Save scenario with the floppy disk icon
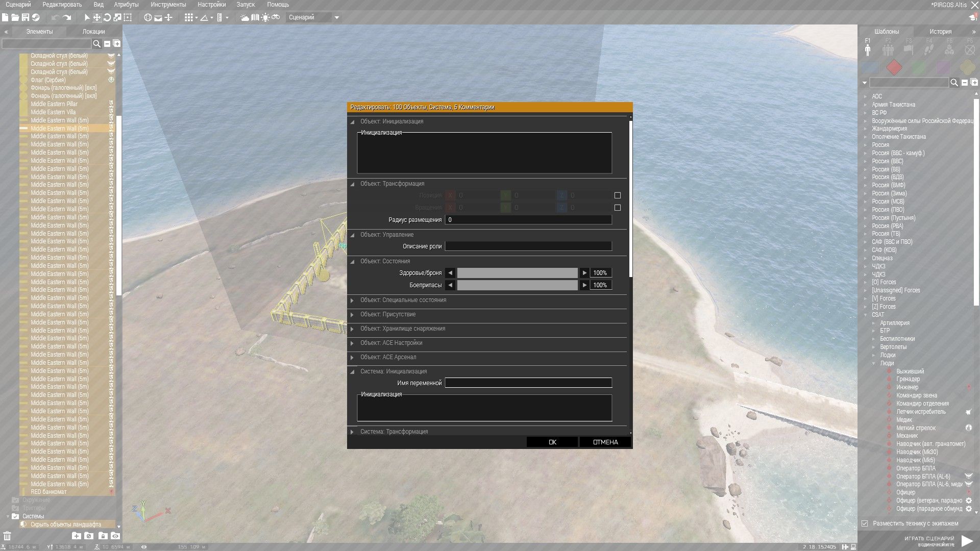This screenshot has width=980, height=551. point(25,17)
